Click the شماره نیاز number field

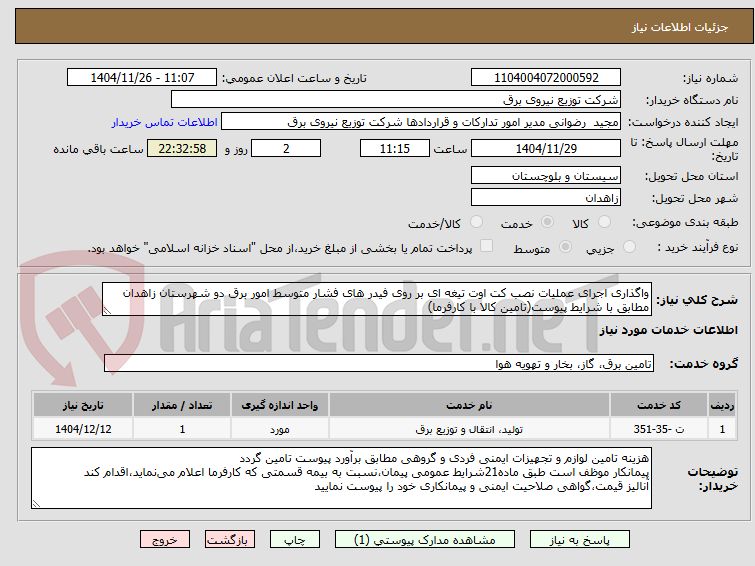pos(546,77)
